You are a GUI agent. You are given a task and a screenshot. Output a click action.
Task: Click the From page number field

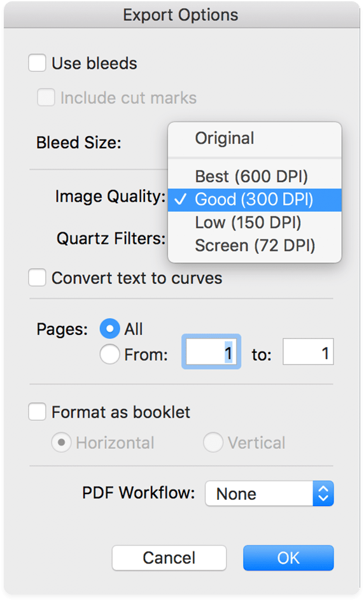pos(211,351)
